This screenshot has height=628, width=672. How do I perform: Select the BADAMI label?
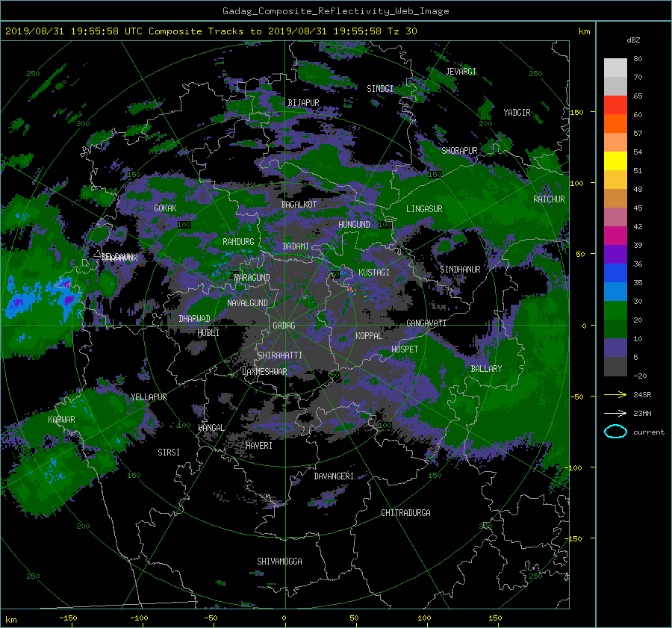tap(296, 246)
